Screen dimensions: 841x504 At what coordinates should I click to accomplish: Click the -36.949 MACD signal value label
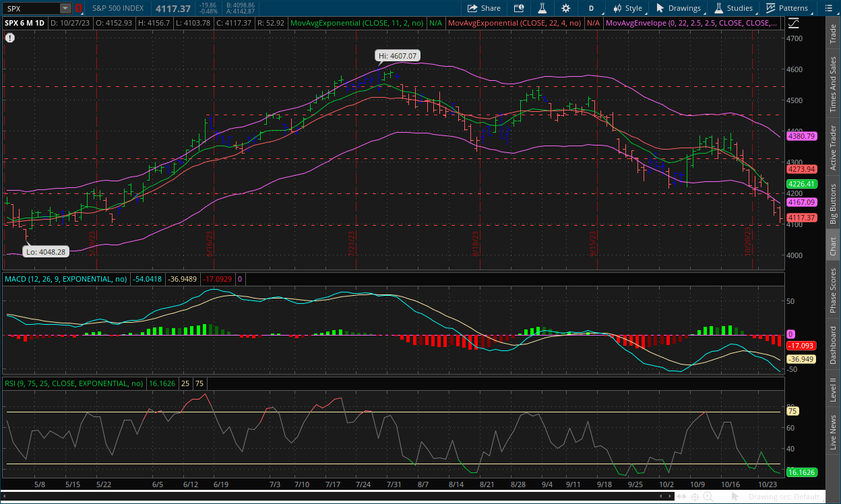pyautogui.click(x=801, y=359)
